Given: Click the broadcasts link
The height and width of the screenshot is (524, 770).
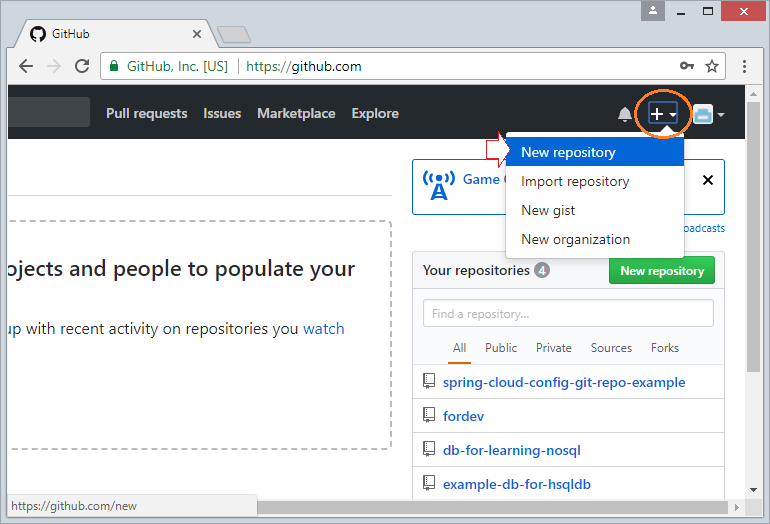Looking at the screenshot, I should tap(704, 228).
